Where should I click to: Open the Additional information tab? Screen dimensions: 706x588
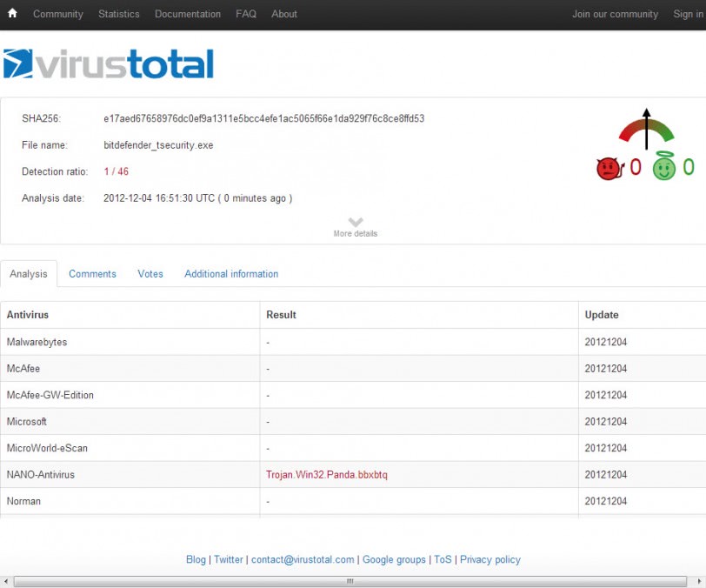click(x=230, y=273)
